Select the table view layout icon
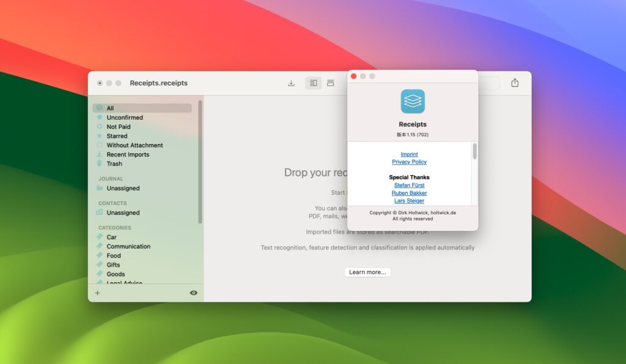This screenshot has height=364, width=626. (x=331, y=82)
